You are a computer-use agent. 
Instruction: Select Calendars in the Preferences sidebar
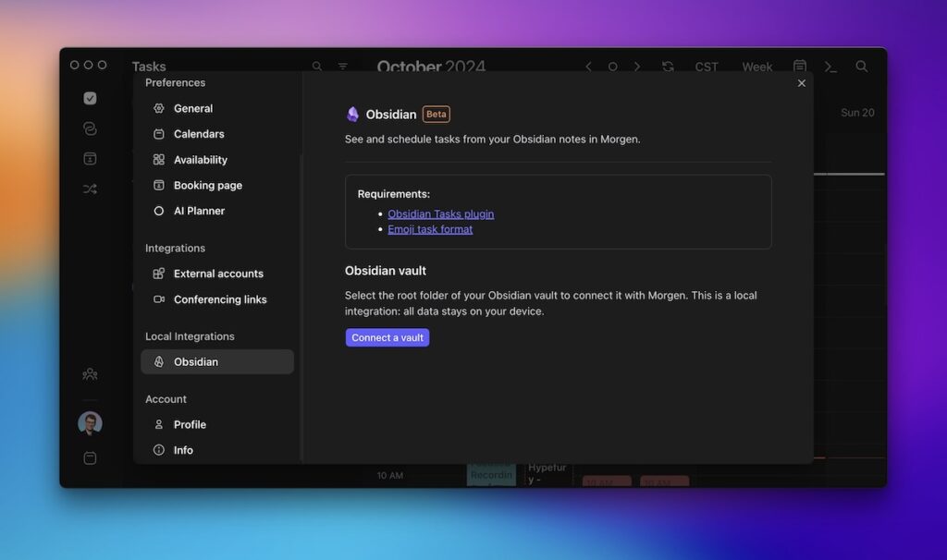click(199, 133)
